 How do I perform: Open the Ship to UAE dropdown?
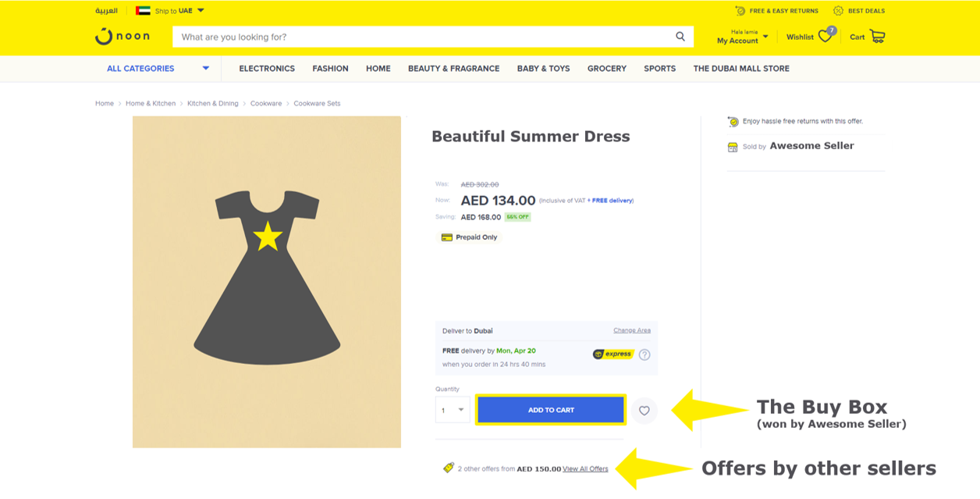pyautogui.click(x=200, y=11)
